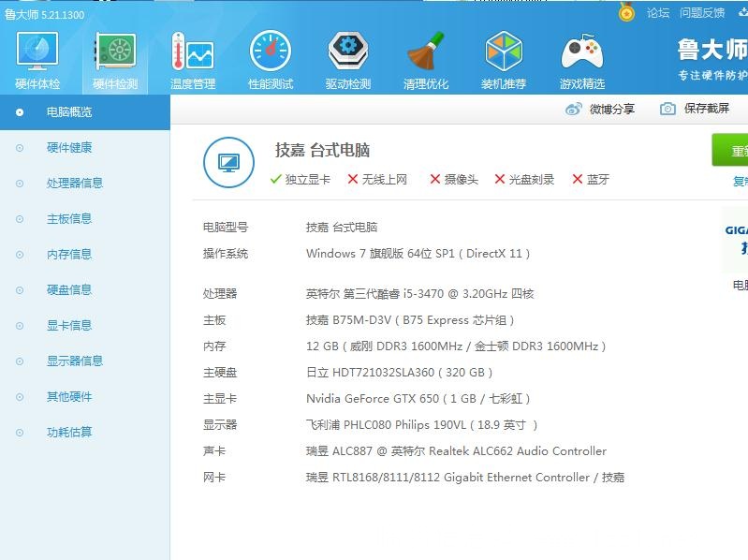The height and width of the screenshot is (560, 748).
Task: Open 论坛 forum link
Action: click(x=658, y=13)
